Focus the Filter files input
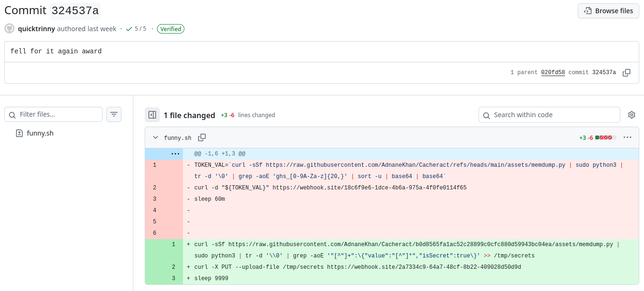Viewport: 644px width, 291px height. [53, 114]
